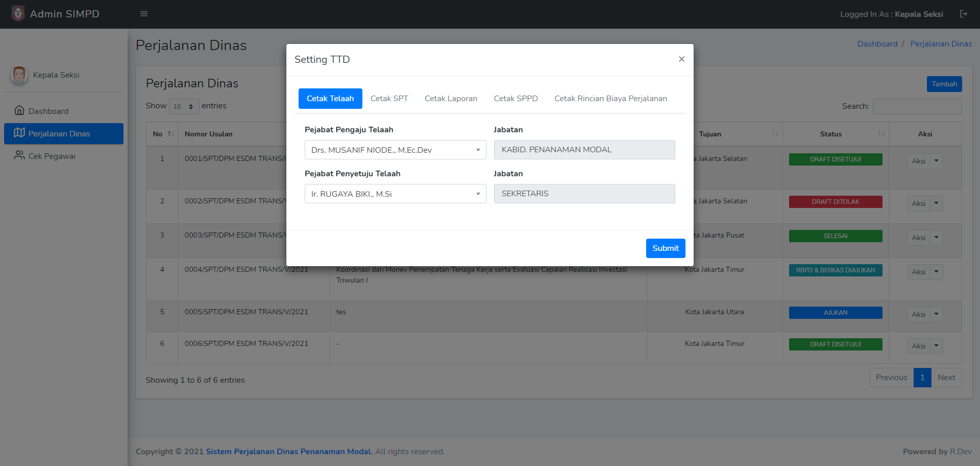Screen dimensions: 980x466
Task: Open Cek Pegawai via its people icon
Action: coord(19,155)
